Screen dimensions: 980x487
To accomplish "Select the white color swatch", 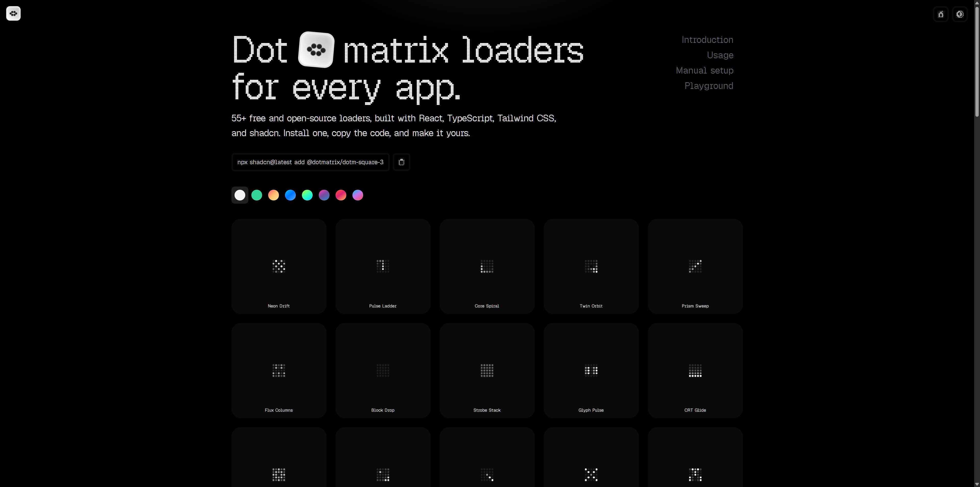I will [x=240, y=195].
